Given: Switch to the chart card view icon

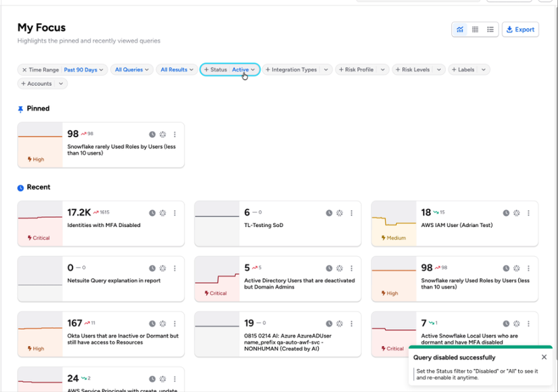Looking at the screenshot, I should [x=460, y=30].
